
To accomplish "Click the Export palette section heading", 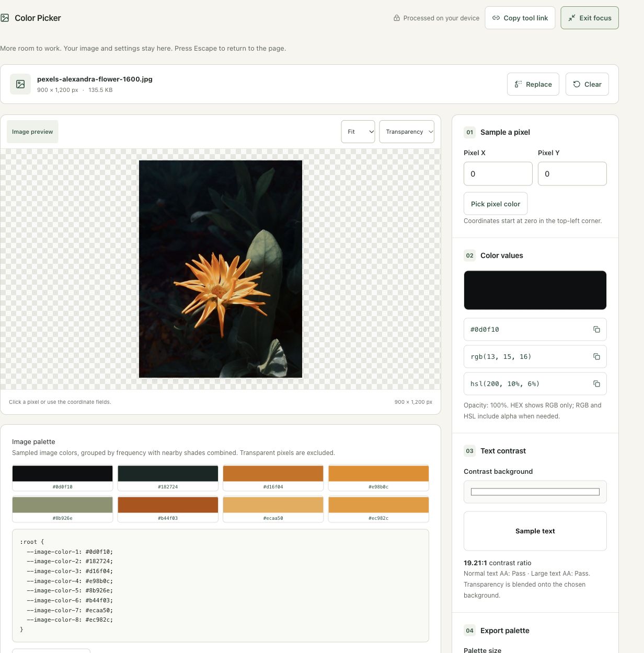I will 505,631.
